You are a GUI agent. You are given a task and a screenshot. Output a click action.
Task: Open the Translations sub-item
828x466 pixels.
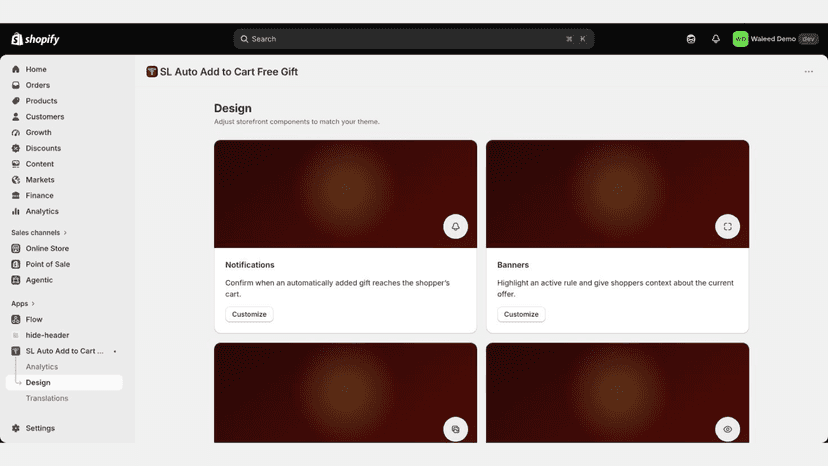pos(47,398)
